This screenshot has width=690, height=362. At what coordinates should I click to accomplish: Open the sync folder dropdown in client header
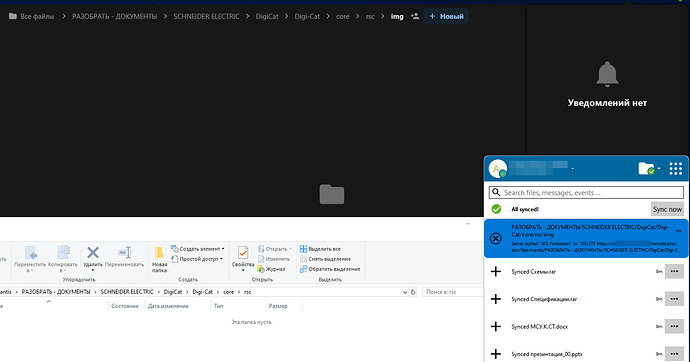tap(649, 168)
